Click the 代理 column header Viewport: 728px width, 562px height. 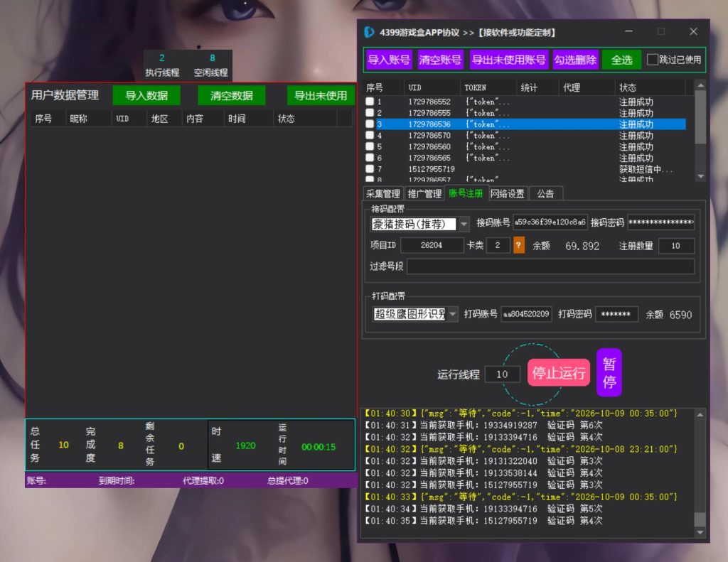pos(587,87)
